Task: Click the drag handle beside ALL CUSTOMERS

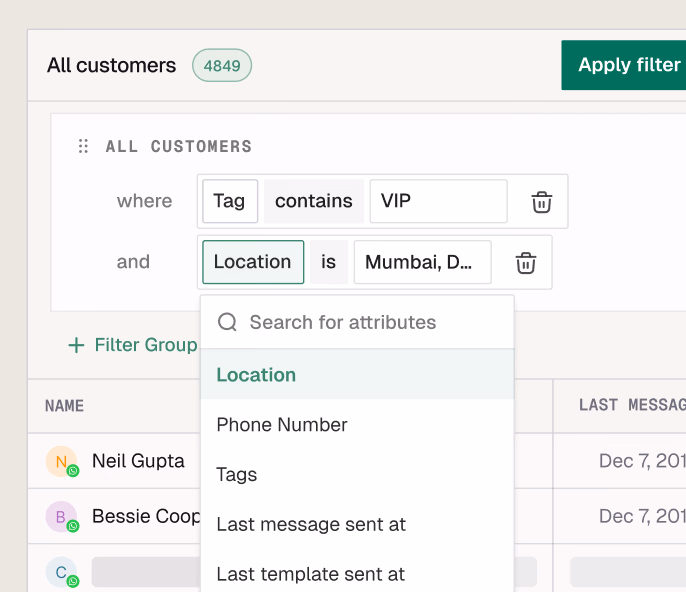Action: click(x=84, y=146)
